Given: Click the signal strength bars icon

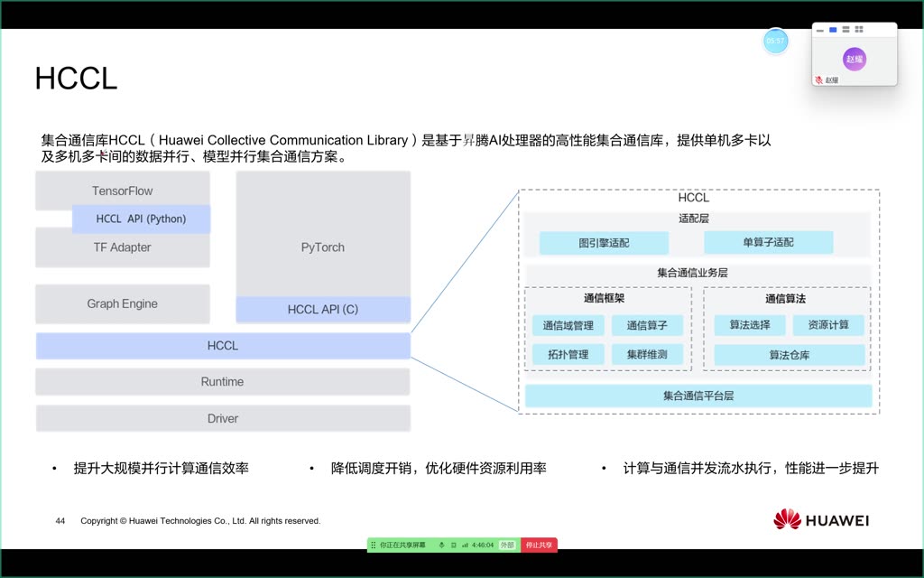Looking at the screenshot, I should coord(465,545).
